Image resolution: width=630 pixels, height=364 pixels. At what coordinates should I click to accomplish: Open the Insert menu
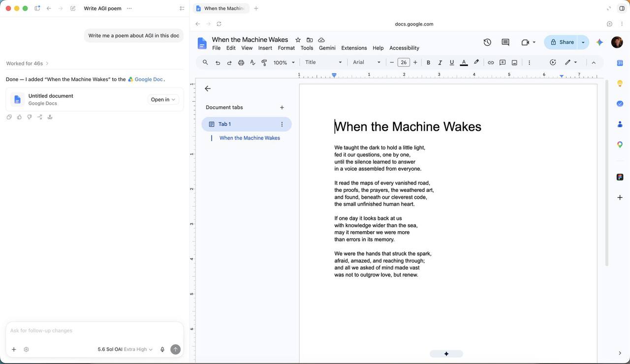point(265,48)
